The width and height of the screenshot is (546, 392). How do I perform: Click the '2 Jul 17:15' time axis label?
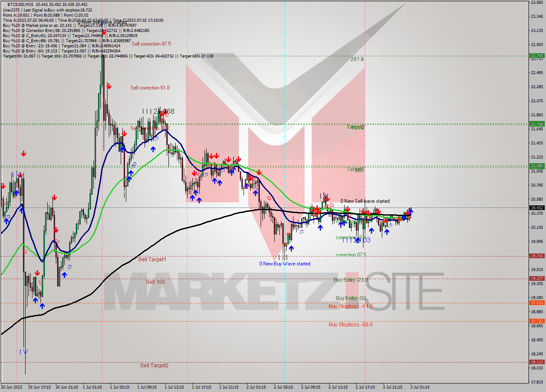coord(365,387)
